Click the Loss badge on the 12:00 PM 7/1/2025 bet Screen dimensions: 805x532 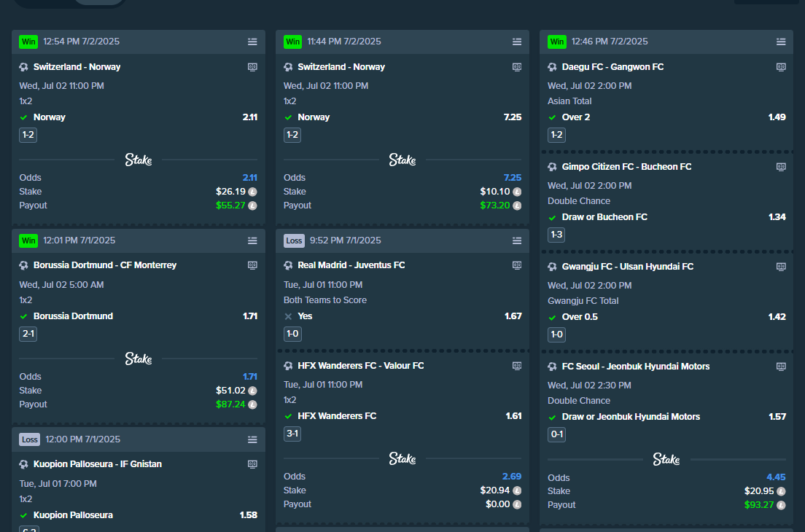point(30,439)
